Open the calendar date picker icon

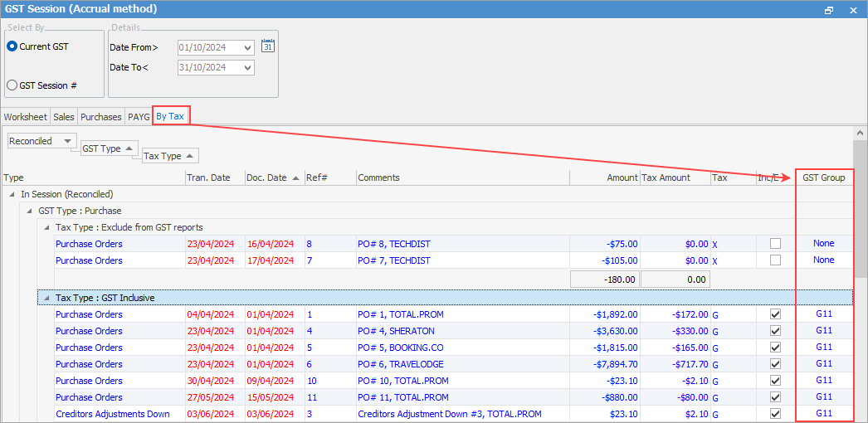pyautogui.click(x=267, y=46)
